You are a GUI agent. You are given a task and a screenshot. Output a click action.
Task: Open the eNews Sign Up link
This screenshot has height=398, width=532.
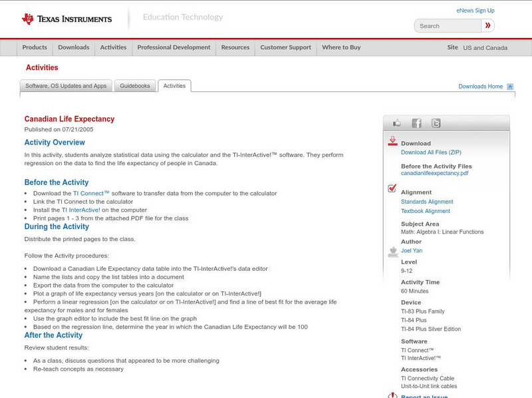475,11
